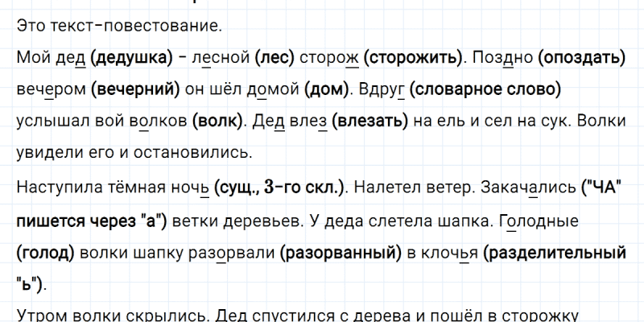Viewport: 644px width, 322px height.
Task: Click the bold hint "(лес)"
Action: coord(275,58)
